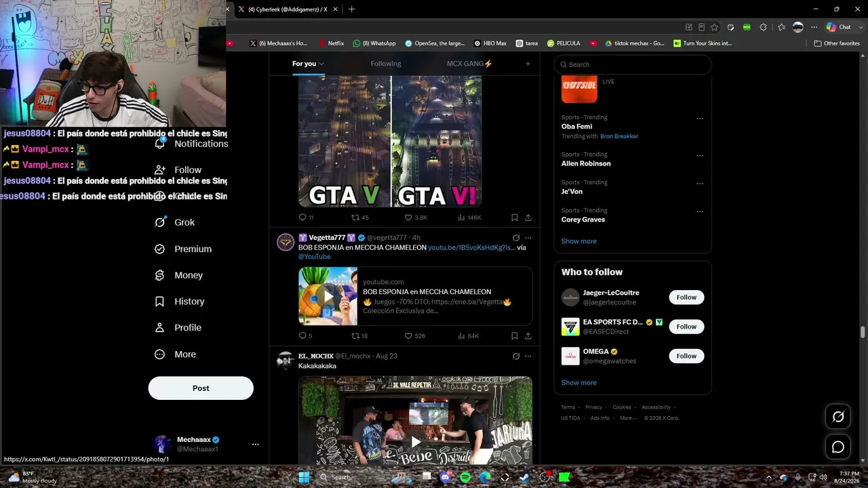Show more trending topics
The width and height of the screenshot is (868, 488).
pos(579,241)
